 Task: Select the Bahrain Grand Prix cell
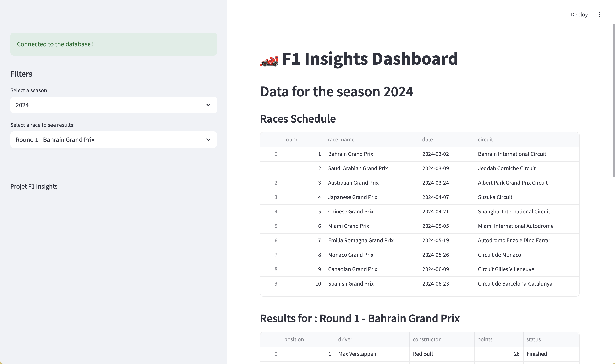click(372, 154)
